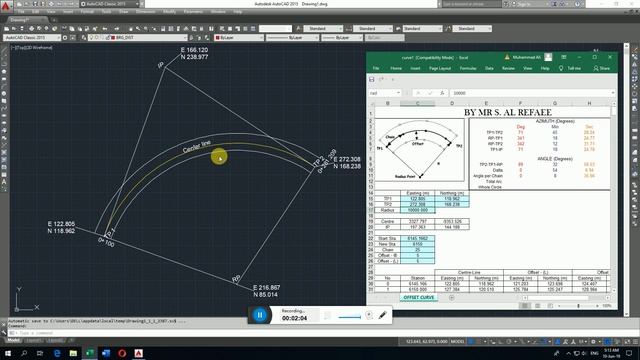
Task: Click the red color swatch in ByLayer color control
Action: click(218, 38)
